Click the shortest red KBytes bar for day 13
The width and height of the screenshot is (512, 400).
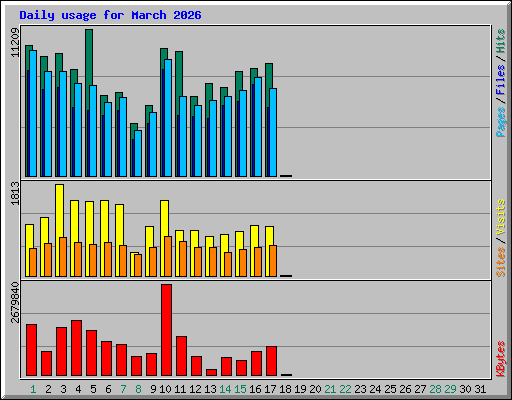211,372
